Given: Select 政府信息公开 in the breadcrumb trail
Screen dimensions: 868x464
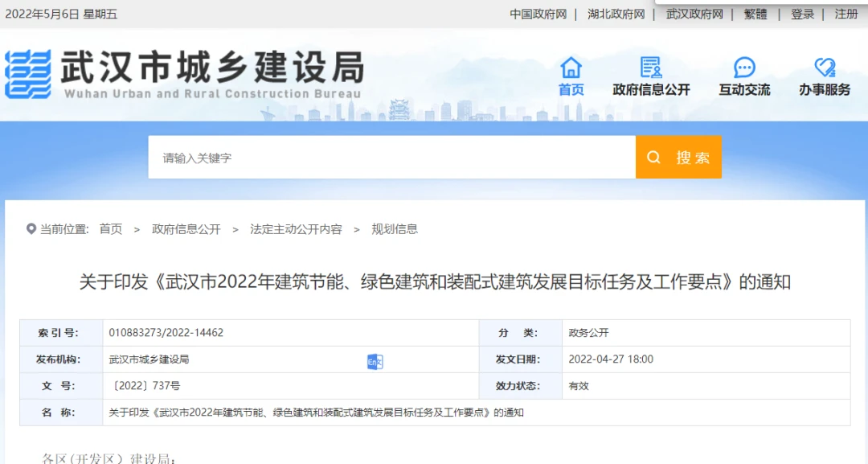Looking at the screenshot, I should click(186, 229).
